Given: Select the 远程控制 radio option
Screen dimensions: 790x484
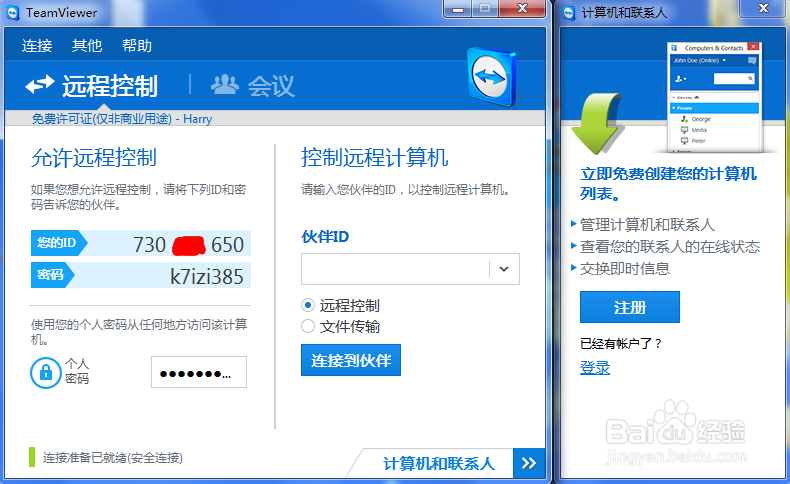Looking at the screenshot, I should tap(308, 305).
